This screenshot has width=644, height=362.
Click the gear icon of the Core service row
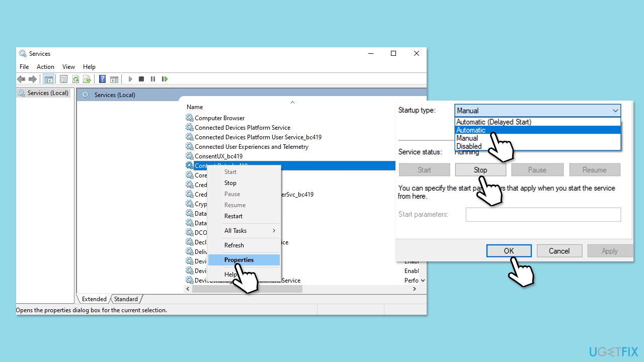(190, 175)
